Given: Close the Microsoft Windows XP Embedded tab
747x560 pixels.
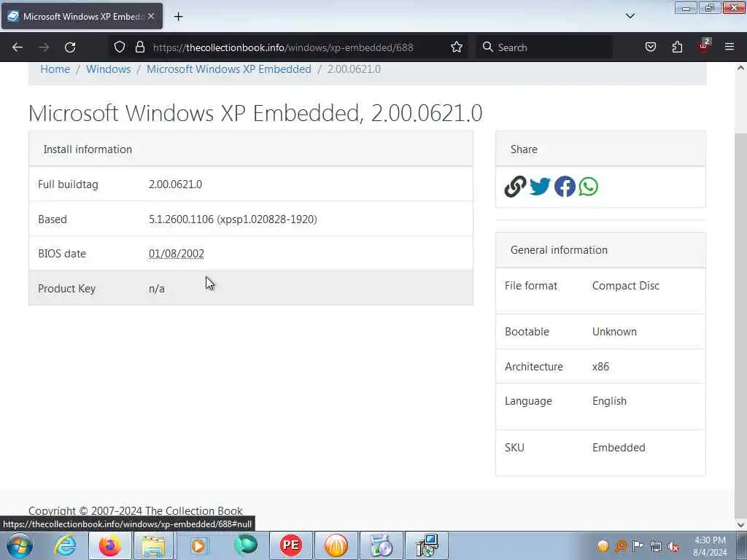Looking at the screenshot, I should point(151,16).
